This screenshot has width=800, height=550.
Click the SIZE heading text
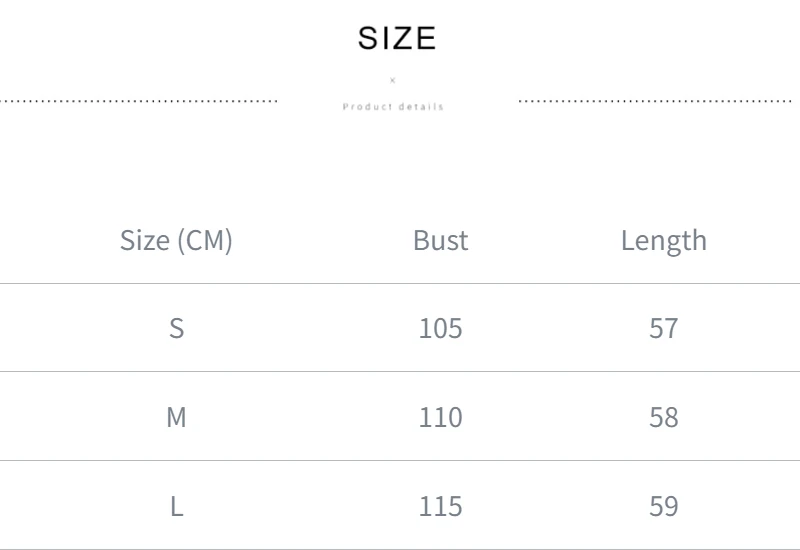tap(397, 38)
